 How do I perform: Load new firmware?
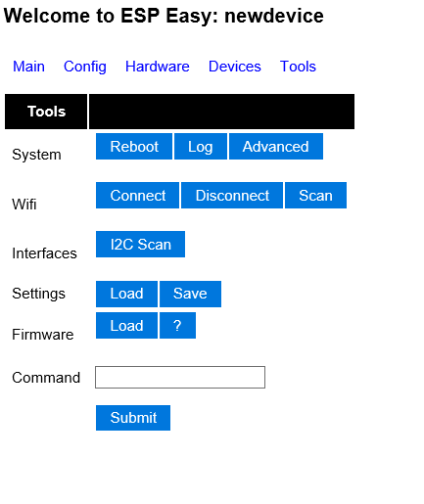pyautogui.click(x=126, y=326)
